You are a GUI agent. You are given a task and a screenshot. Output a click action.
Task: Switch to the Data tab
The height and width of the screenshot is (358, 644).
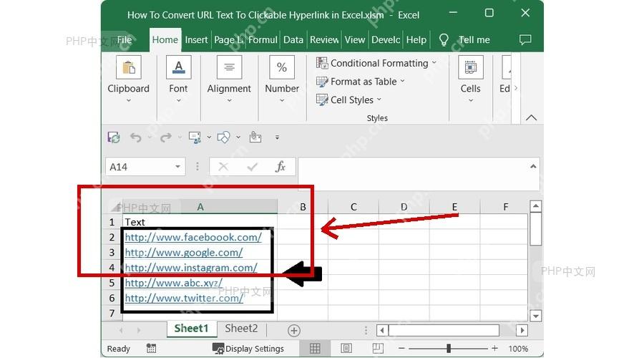pos(293,40)
